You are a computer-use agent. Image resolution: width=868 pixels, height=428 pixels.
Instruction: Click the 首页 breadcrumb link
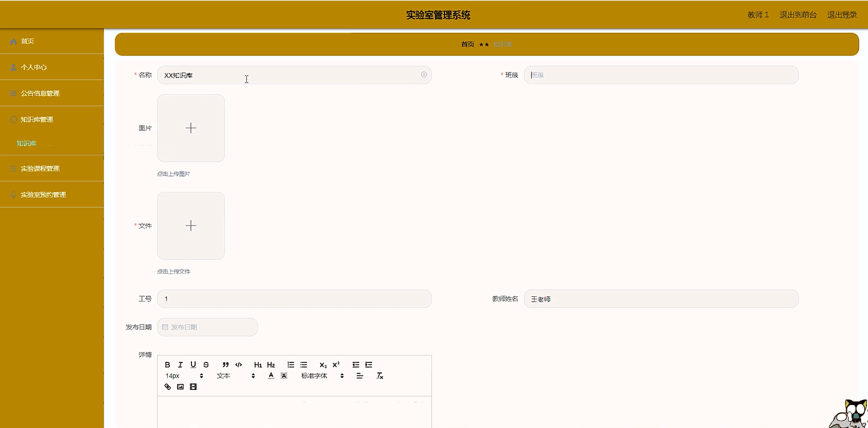467,44
